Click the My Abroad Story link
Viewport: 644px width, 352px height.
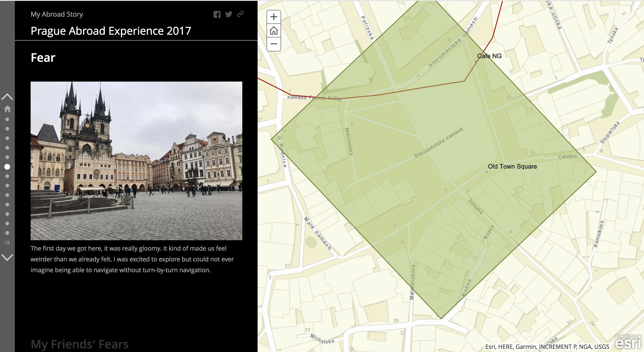57,14
